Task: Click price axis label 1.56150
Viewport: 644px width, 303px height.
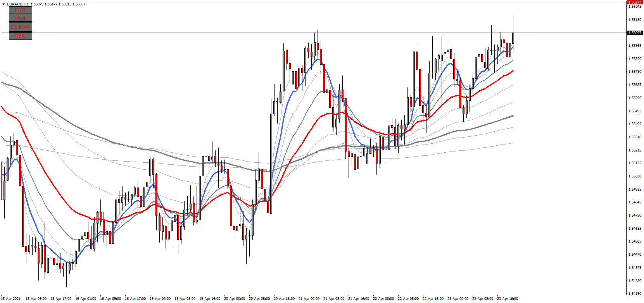Action: click(635, 20)
